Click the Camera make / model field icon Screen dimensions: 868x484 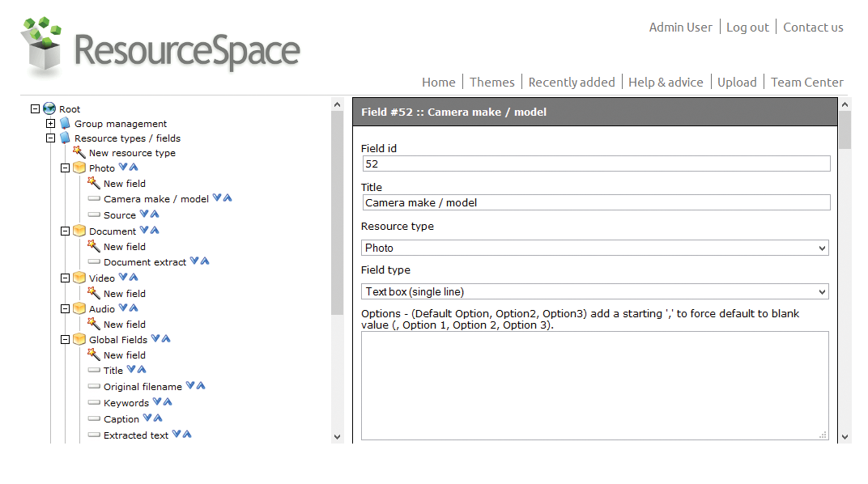tap(95, 199)
